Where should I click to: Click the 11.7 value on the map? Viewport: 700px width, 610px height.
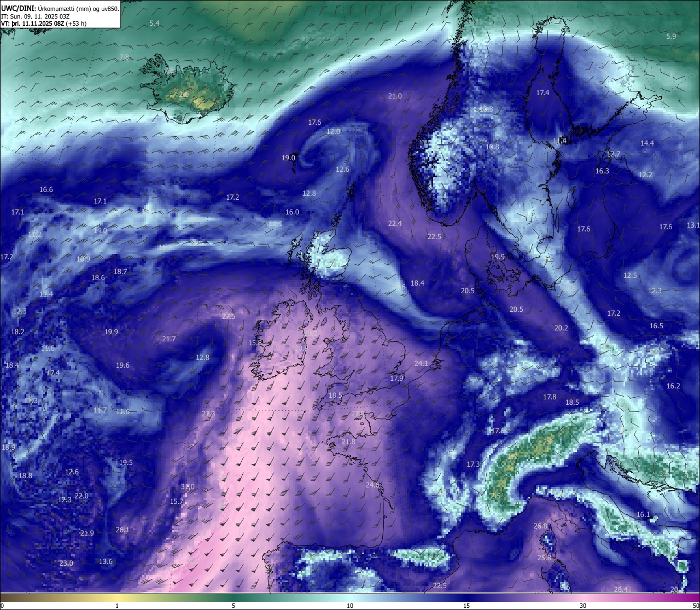[100, 410]
